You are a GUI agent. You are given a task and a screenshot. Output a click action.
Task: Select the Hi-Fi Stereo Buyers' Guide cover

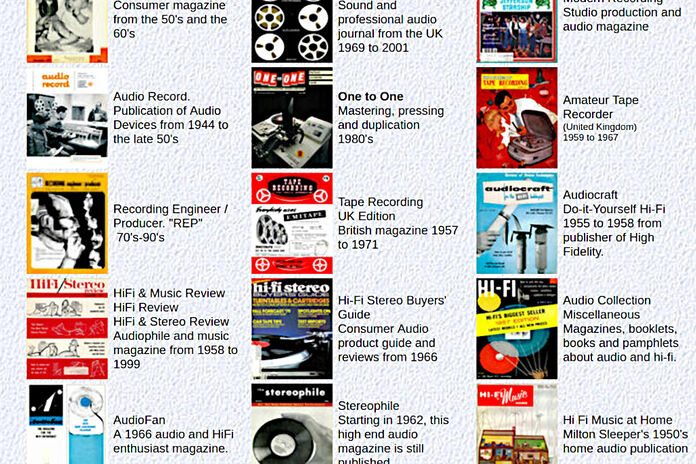(x=292, y=329)
